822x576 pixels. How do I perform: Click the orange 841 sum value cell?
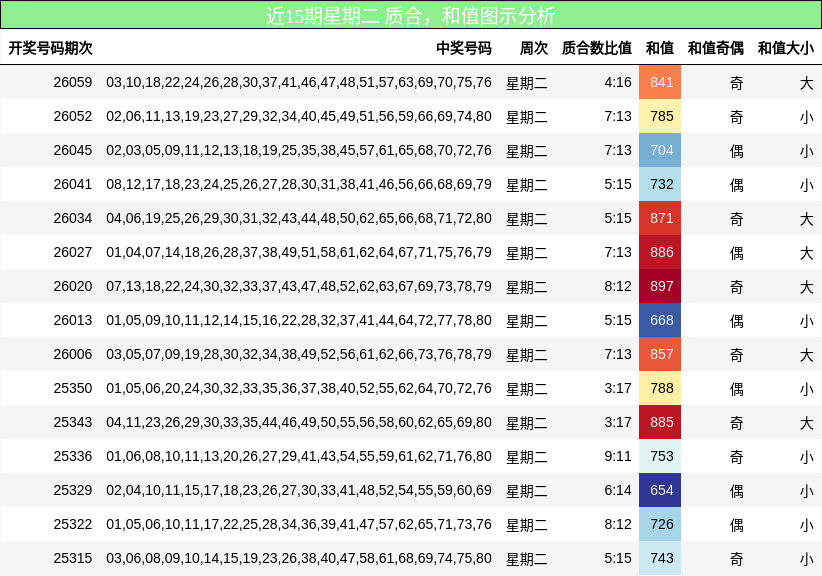(x=659, y=83)
